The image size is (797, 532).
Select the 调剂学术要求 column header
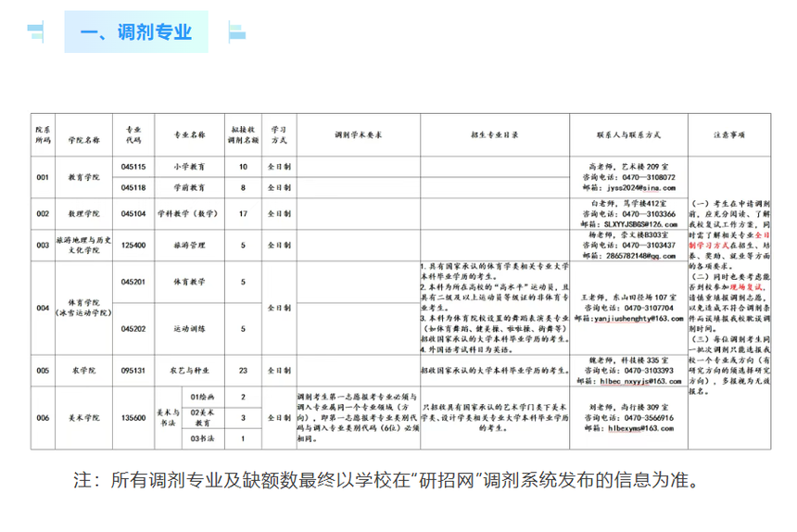359,135
